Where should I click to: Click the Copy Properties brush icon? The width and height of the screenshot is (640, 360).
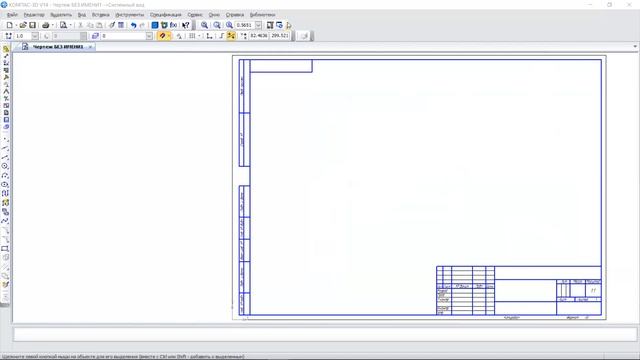112,25
